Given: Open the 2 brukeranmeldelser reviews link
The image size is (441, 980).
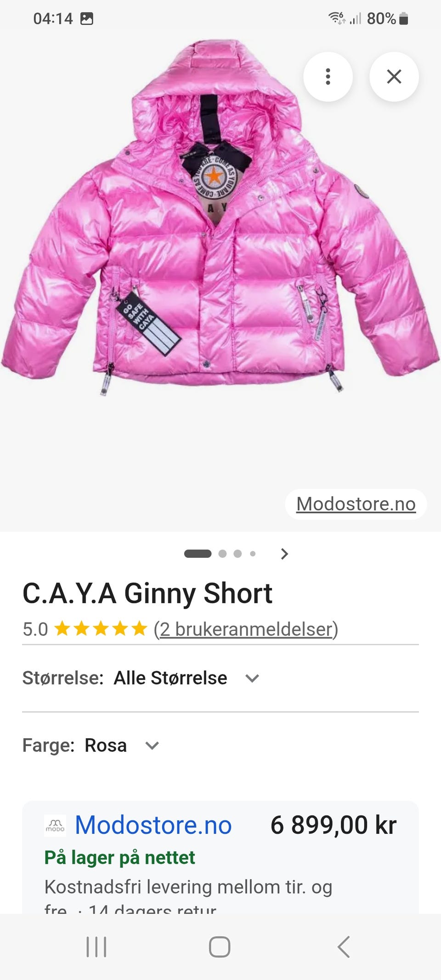Looking at the screenshot, I should click(246, 629).
